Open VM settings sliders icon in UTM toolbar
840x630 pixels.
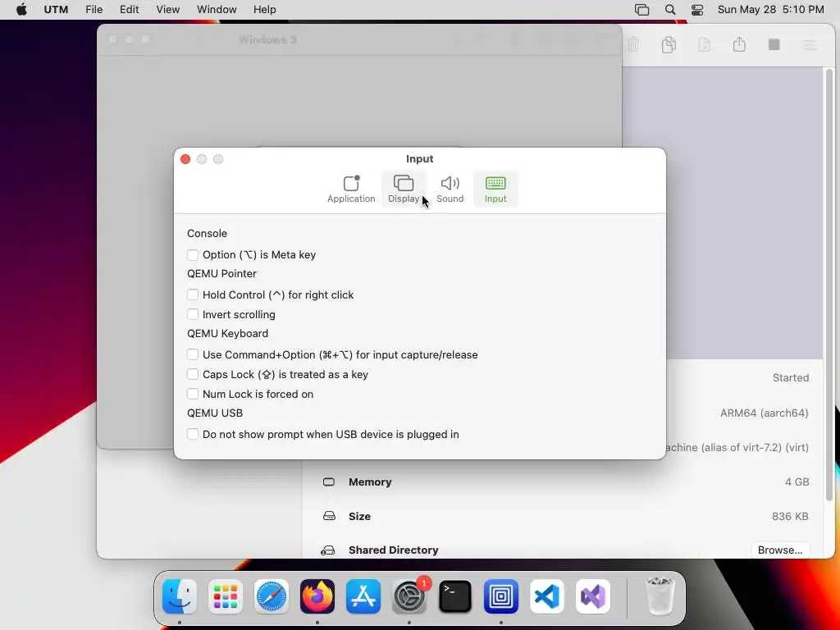810,44
